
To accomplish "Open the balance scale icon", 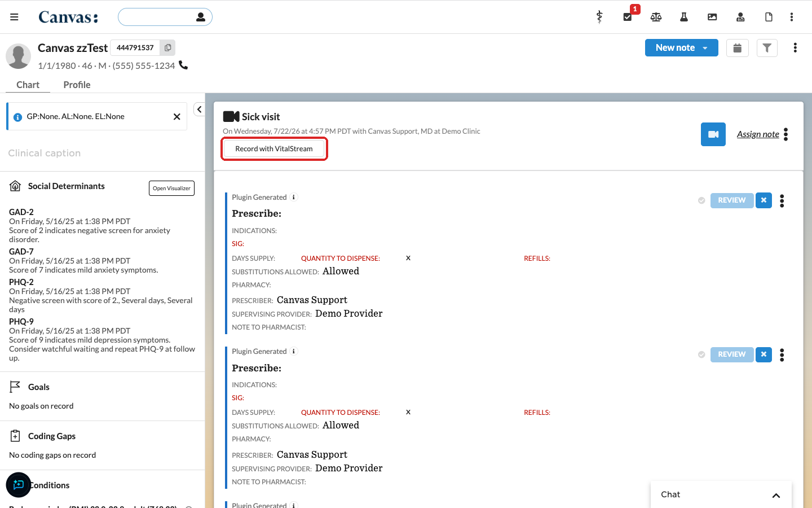I will click(x=656, y=17).
